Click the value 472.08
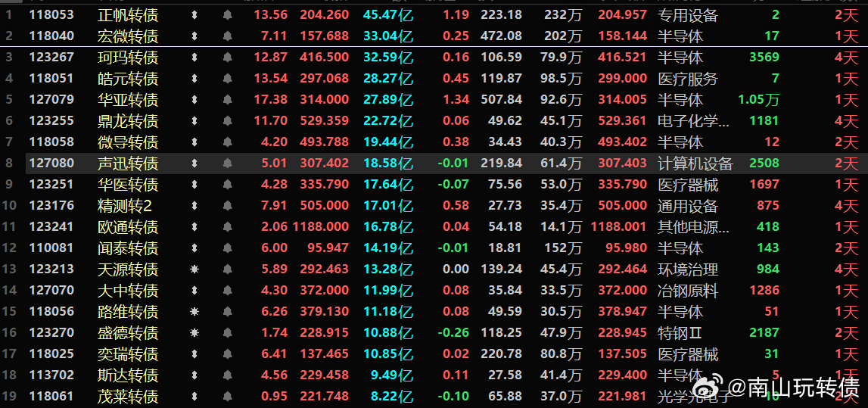 coord(502,36)
